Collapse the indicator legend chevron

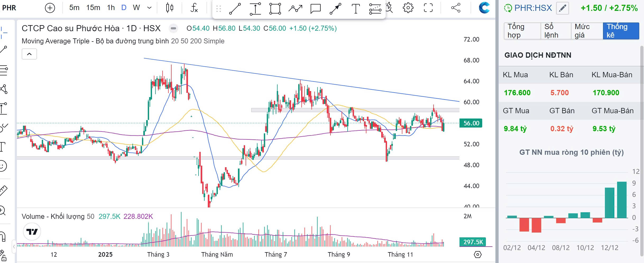[29, 54]
